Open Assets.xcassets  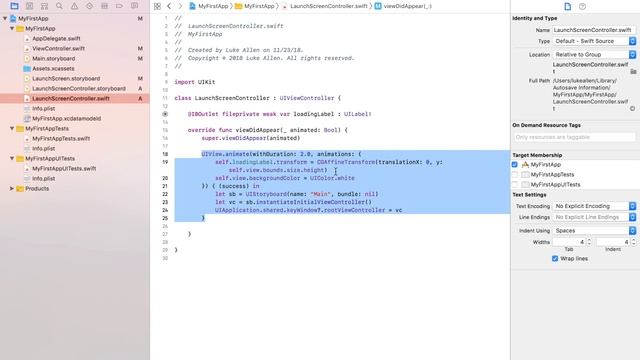click(53, 69)
